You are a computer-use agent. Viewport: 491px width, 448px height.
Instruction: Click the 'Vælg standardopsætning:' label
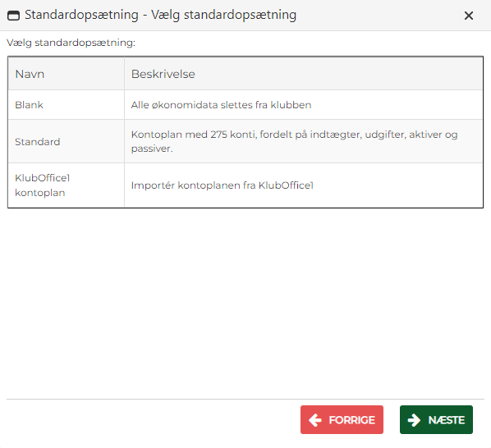(x=71, y=43)
